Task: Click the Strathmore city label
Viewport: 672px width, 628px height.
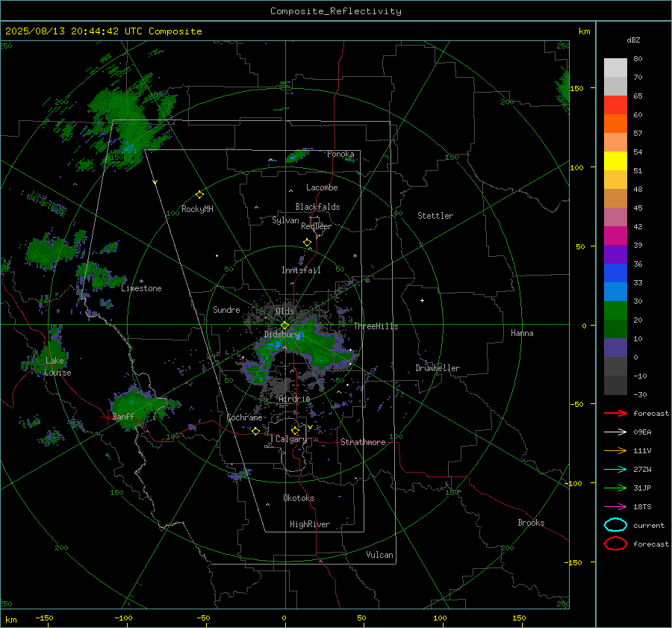Action: tap(363, 442)
